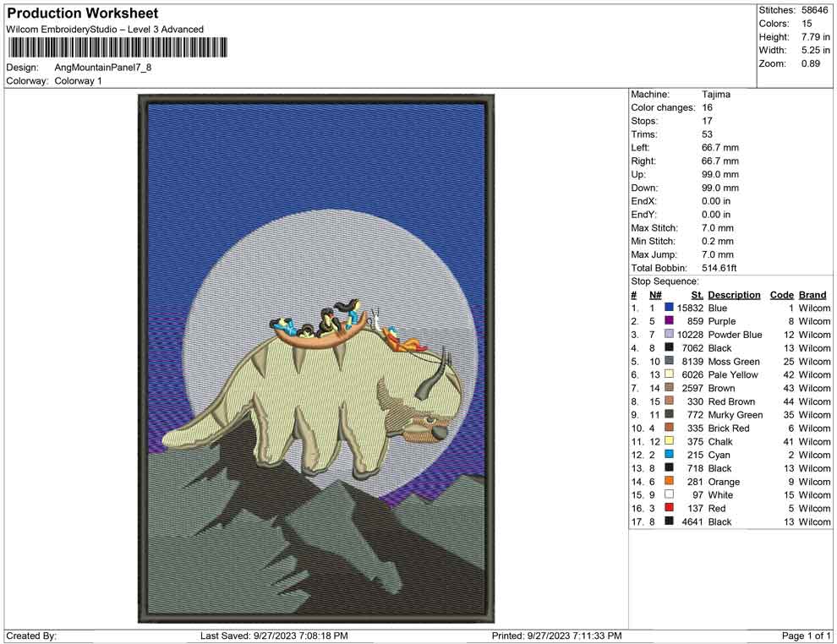The width and height of the screenshot is (837, 644).
Task: Click the Black swatch in stop 13
Action: (x=669, y=467)
